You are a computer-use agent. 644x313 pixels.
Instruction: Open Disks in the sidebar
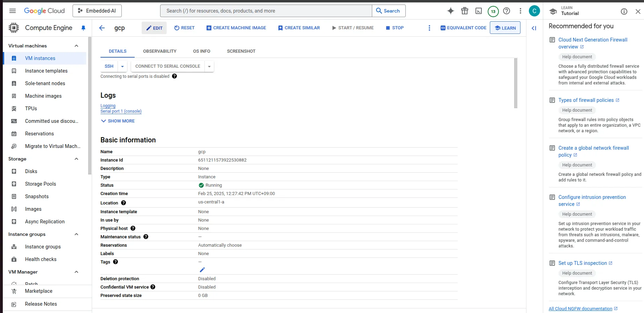[45, 171]
